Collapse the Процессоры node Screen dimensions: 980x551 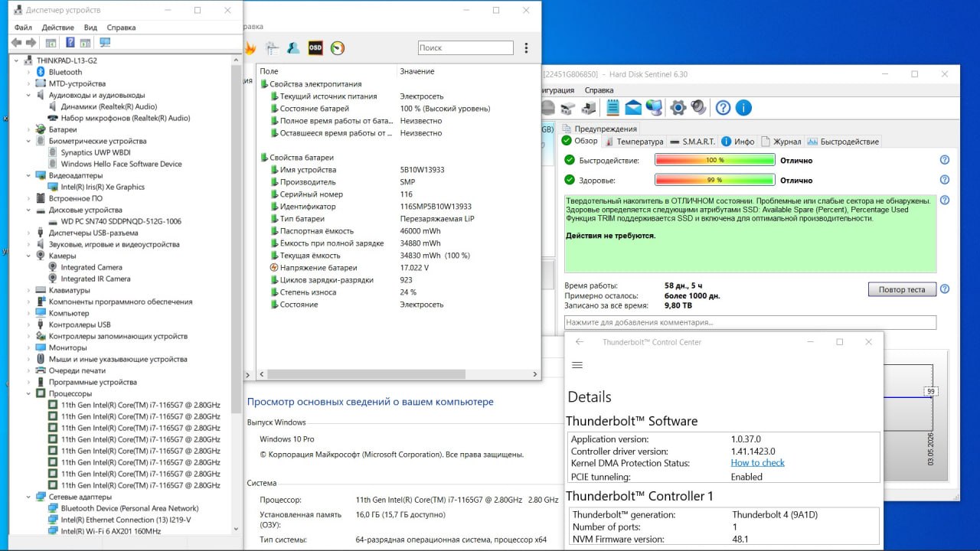pyautogui.click(x=29, y=393)
